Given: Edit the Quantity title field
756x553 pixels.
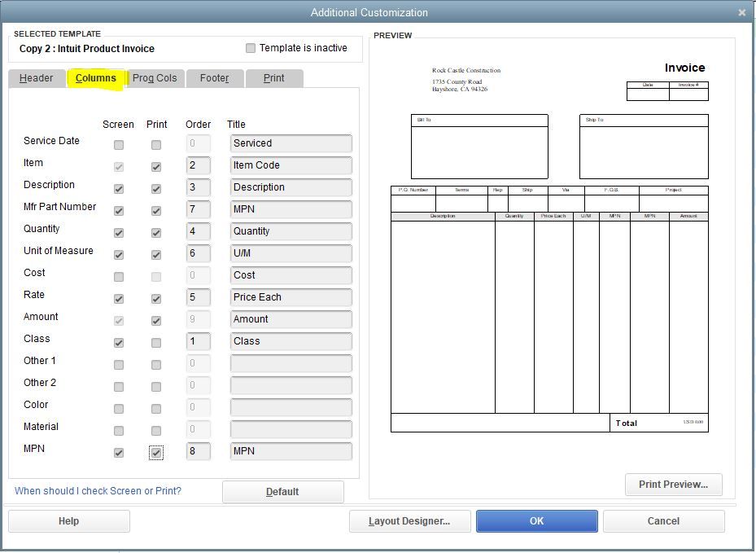Looking at the screenshot, I should click(x=291, y=231).
